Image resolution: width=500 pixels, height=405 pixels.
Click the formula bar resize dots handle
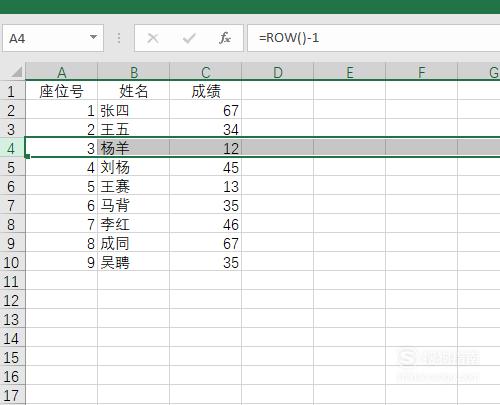tap(119, 38)
